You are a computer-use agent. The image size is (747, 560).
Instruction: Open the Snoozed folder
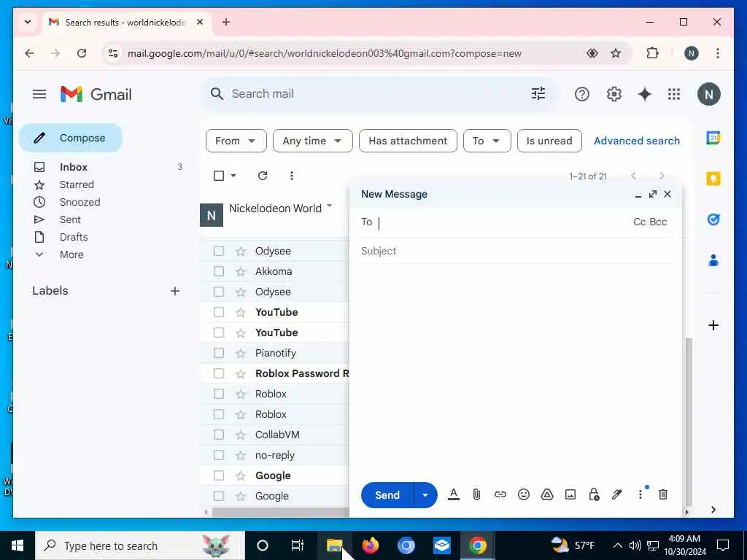coord(80,203)
